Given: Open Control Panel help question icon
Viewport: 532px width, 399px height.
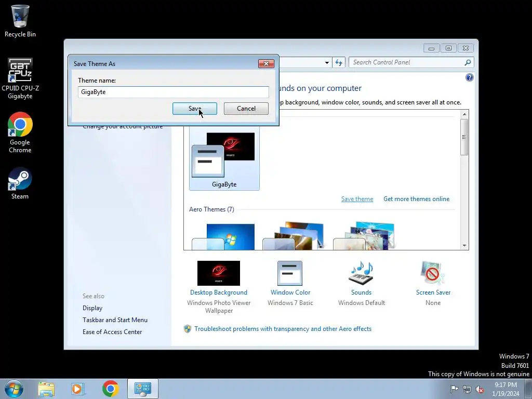Looking at the screenshot, I should 469,78.
